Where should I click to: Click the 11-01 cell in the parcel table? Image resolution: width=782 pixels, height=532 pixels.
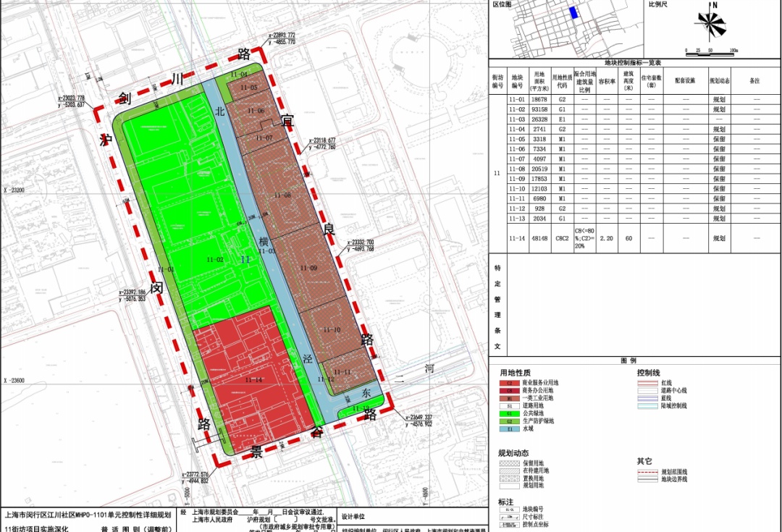tap(517, 98)
